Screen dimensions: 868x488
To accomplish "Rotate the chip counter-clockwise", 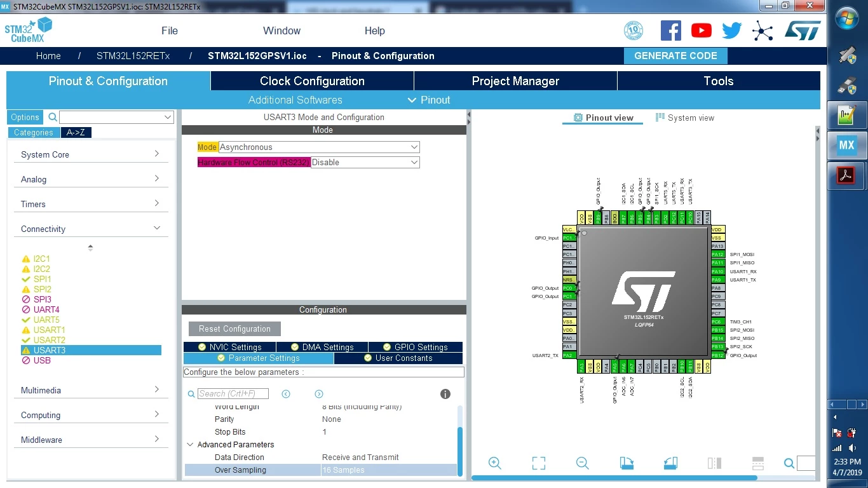I will tap(670, 463).
